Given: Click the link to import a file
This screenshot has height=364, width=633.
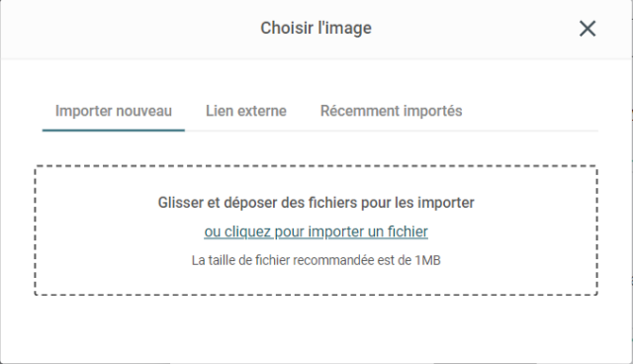Looking at the screenshot, I should 316,231.
